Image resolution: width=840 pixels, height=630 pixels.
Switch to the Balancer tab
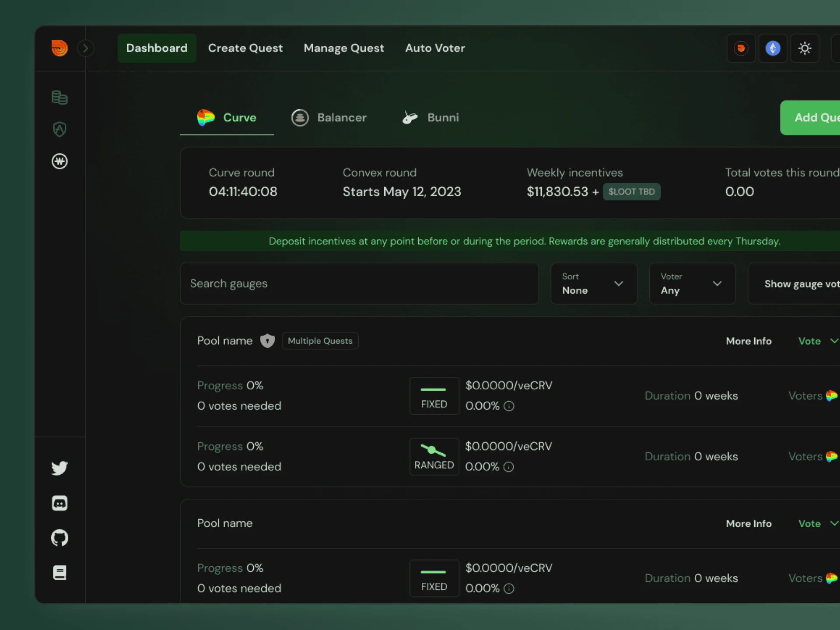coord(329,118)
